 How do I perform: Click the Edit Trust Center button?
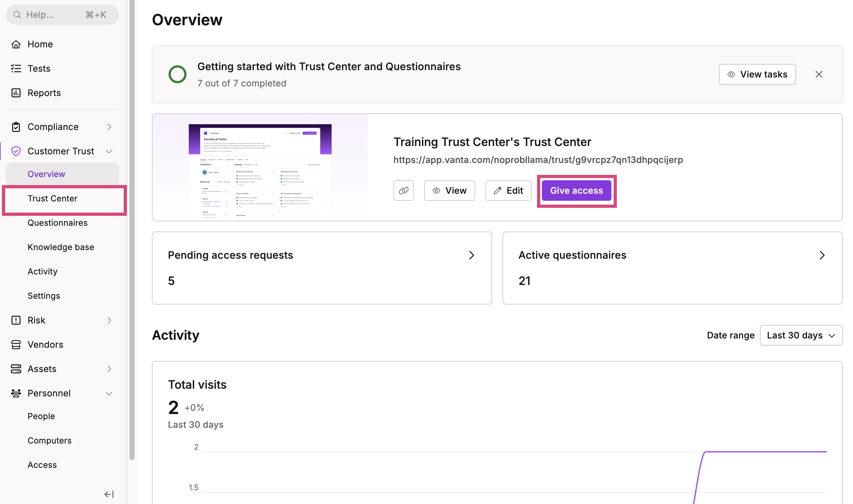coord(508,191)
